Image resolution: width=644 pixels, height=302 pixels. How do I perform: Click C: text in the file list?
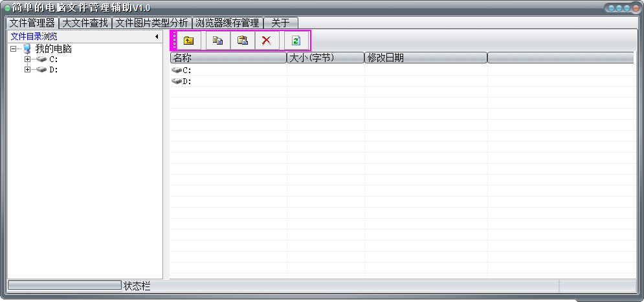tap(187, 70)
